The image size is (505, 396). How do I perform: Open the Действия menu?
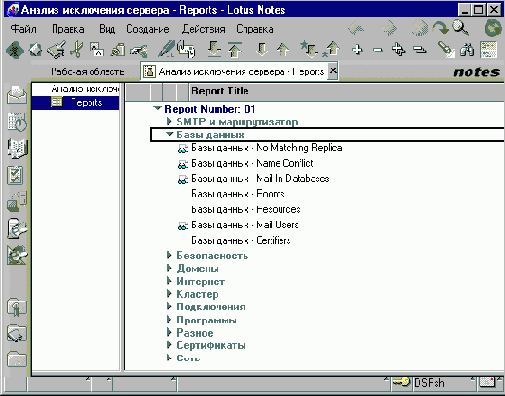(x=203, y=29)
